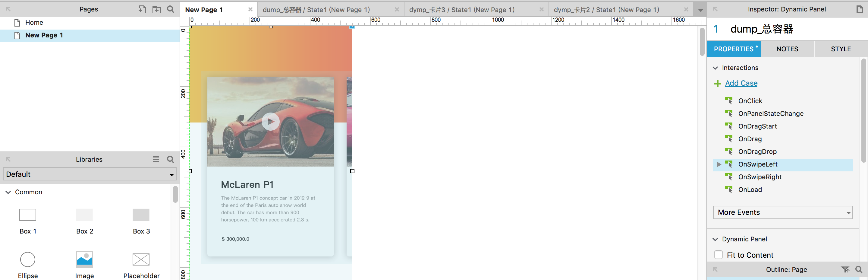Pop out the Inspector panel arrow icon

point(715,9)
